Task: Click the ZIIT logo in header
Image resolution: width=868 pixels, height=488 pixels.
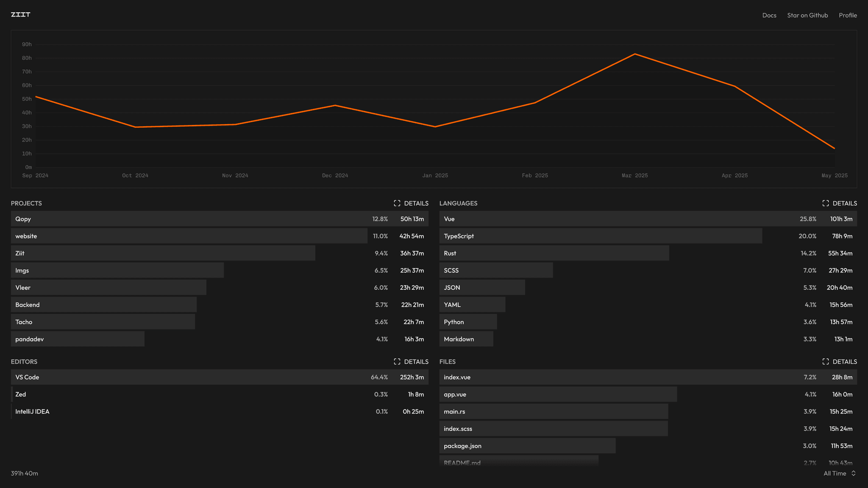Action: 20,15
